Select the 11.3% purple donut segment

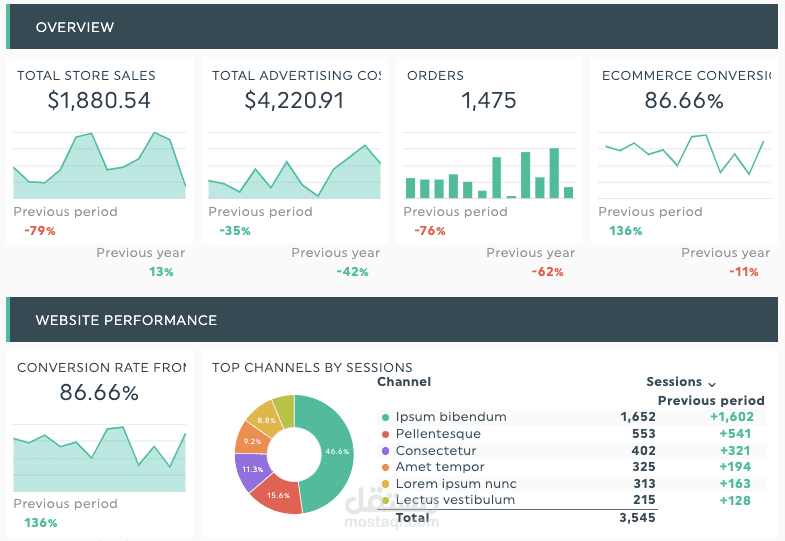pos(252,469)
